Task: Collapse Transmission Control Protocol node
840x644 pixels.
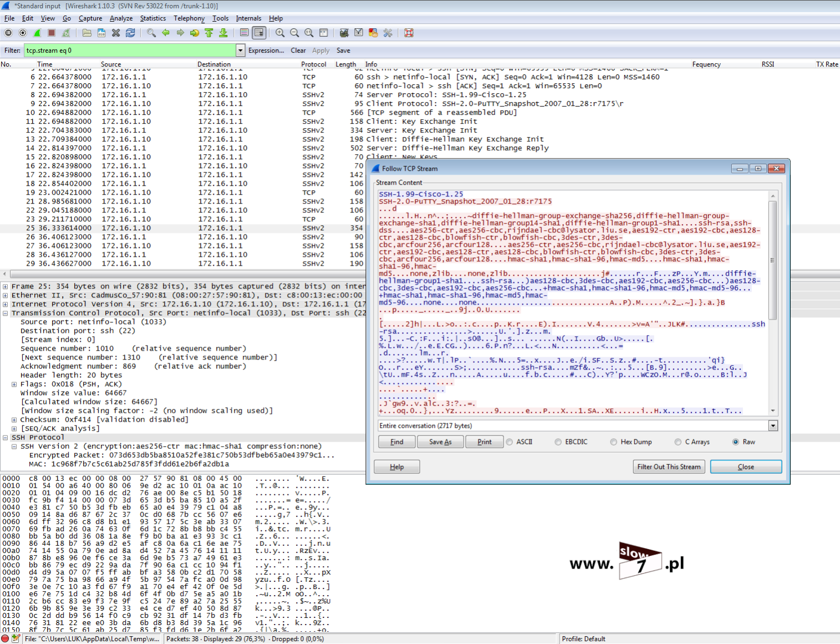Action: coord(5,313)
